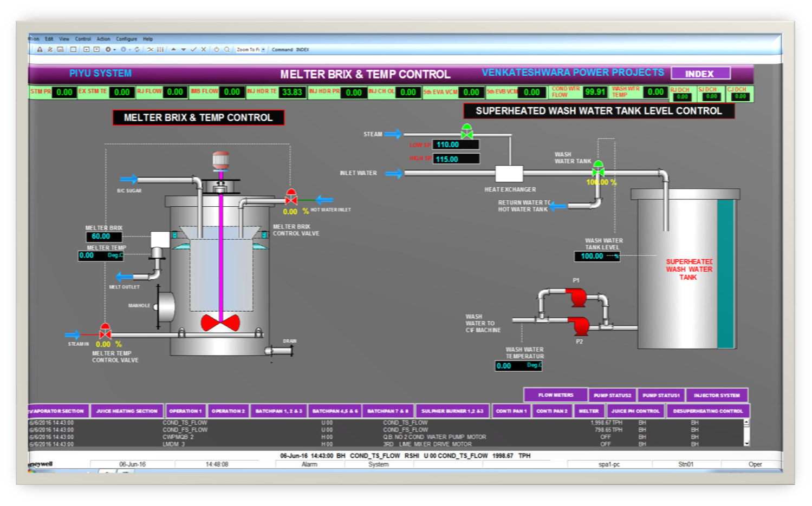The image size is (812, 506).
Task: Open JUICE PH CONTROL page
Action: coord(635,411)
